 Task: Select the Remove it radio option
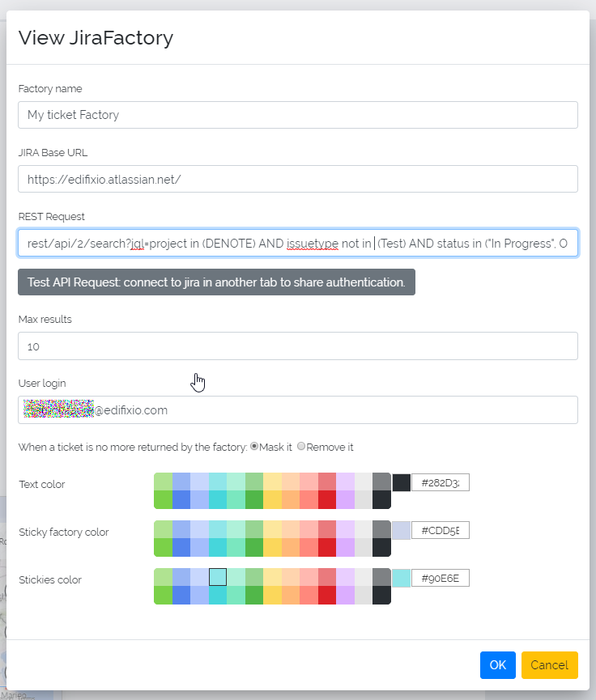(301, 446)
